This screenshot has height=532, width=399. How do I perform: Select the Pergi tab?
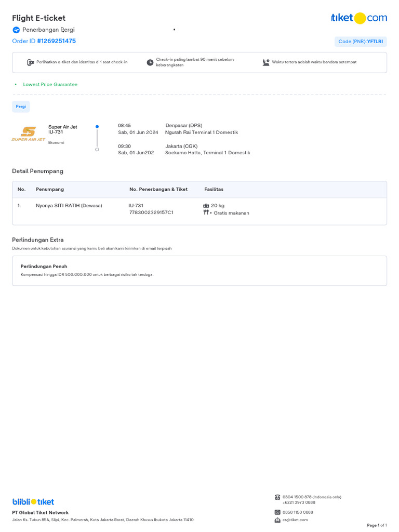(21, 107)
